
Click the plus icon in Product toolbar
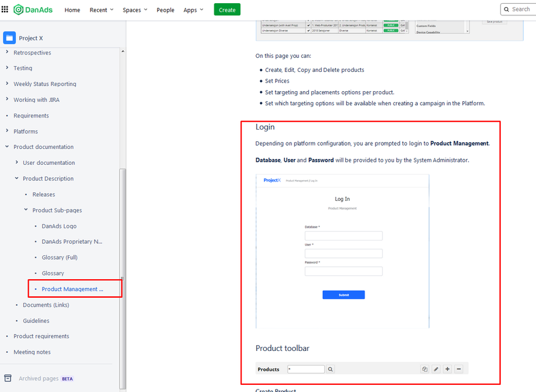447,369
